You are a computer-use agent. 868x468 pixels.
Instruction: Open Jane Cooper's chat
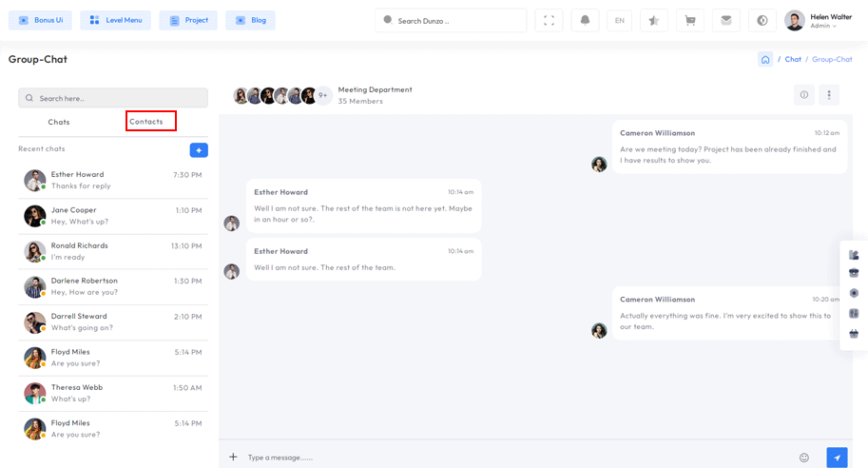tap(113, 216)
